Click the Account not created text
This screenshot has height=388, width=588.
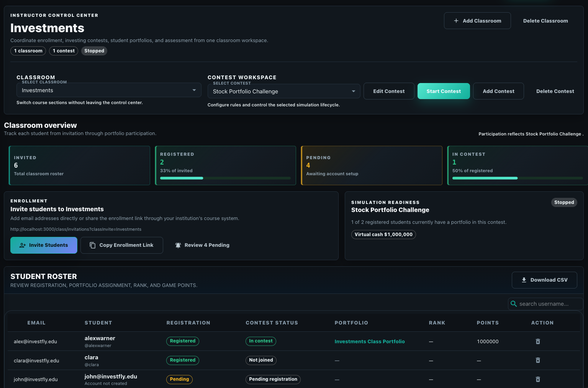click(x=106, y=383)
